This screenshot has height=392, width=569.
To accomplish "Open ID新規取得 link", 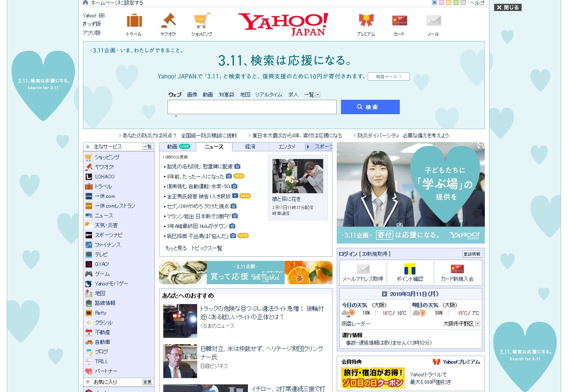I will coord(375,254).
